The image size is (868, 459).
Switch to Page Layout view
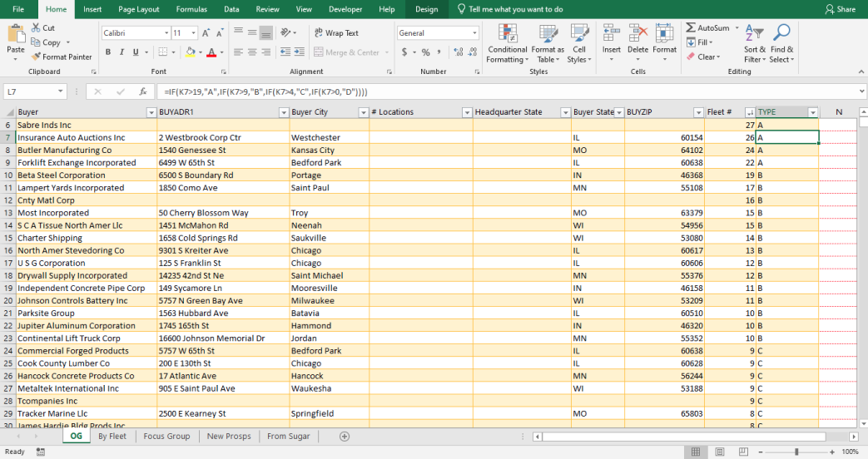(x=720, y=452)
